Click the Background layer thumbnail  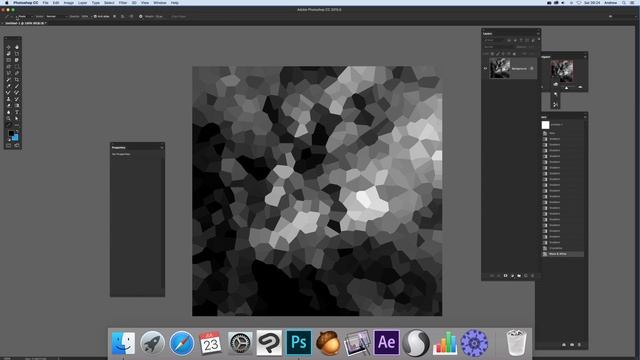(x=500, y=68)
